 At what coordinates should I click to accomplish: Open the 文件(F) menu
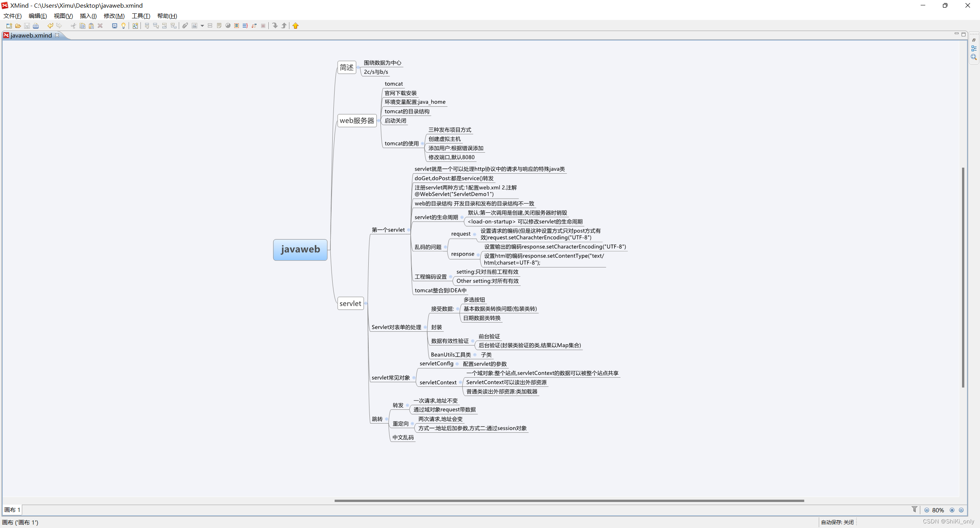coord(12,16)
